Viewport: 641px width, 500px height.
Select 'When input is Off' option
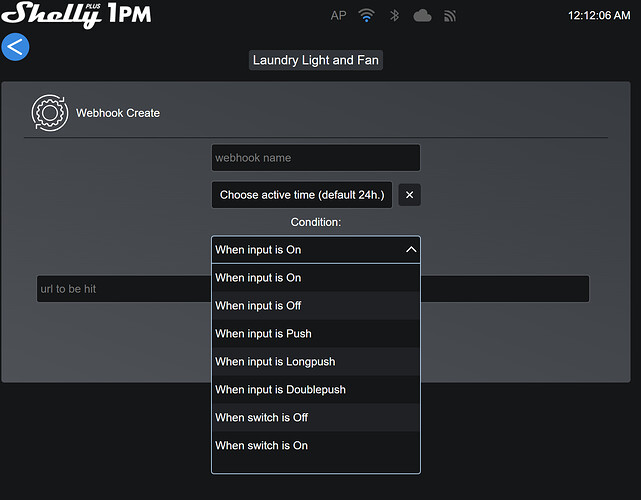316,306
